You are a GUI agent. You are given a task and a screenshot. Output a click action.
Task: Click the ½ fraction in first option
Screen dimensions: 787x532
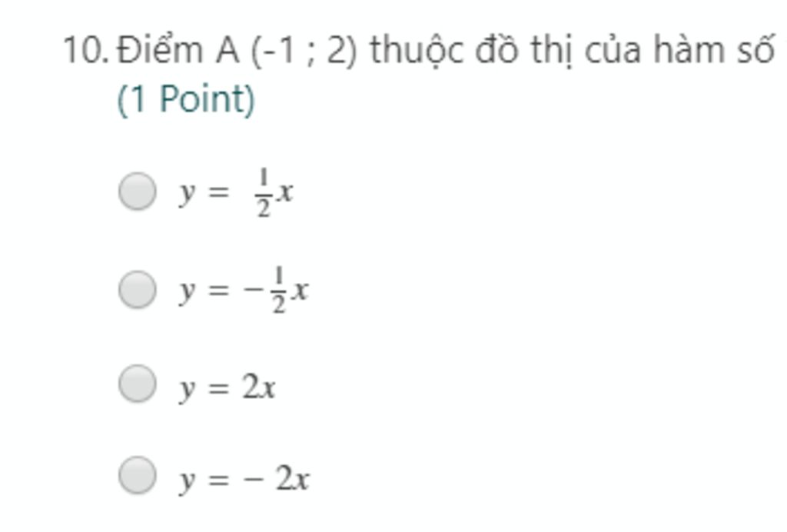[264, 194]
